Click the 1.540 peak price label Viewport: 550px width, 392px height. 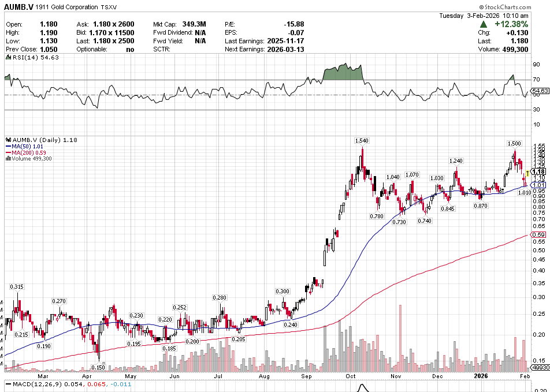pyautogui.click(x=362, y=141)
